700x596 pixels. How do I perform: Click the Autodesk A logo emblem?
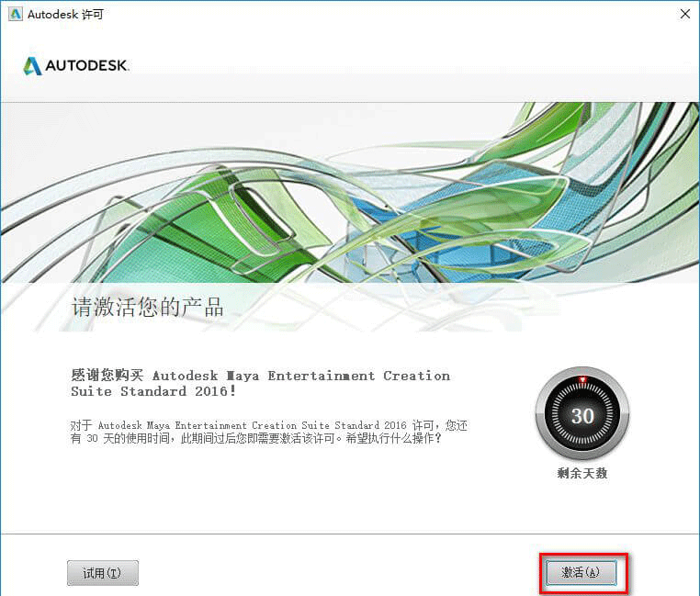point(32,66)
